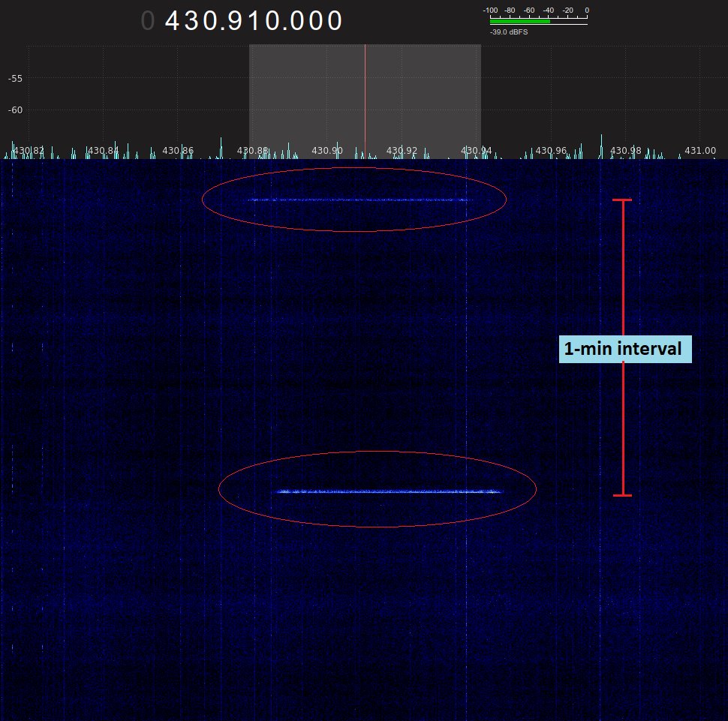Click the -55 dB scale label
This screenshot has width=728, height=721.
pyautogui.click(x=15, y=79)
